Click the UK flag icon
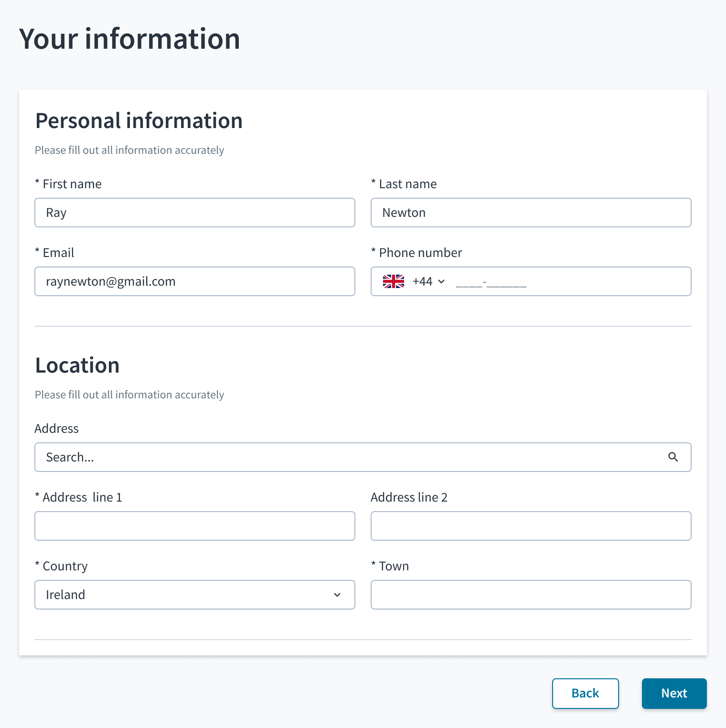This screenshot has width=726, height=728. 394,281
